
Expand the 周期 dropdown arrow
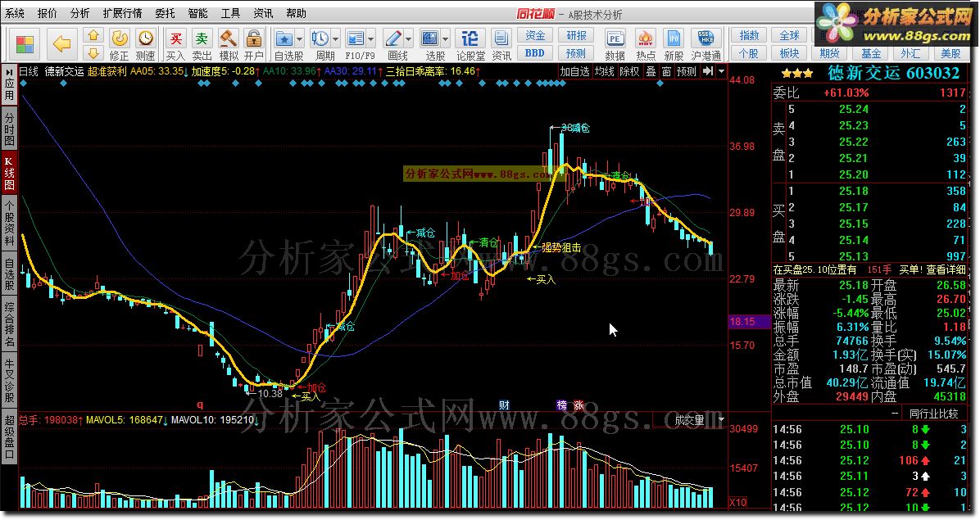[x=336, y=39]
